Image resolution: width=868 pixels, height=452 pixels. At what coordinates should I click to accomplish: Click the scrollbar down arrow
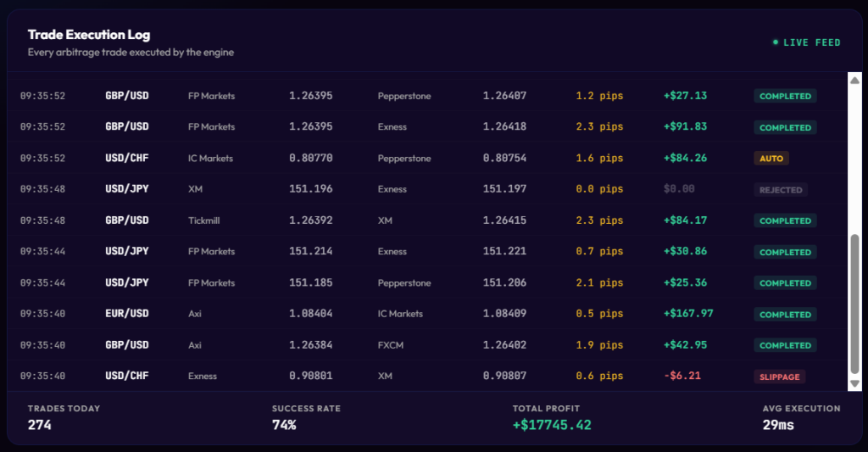854,383
